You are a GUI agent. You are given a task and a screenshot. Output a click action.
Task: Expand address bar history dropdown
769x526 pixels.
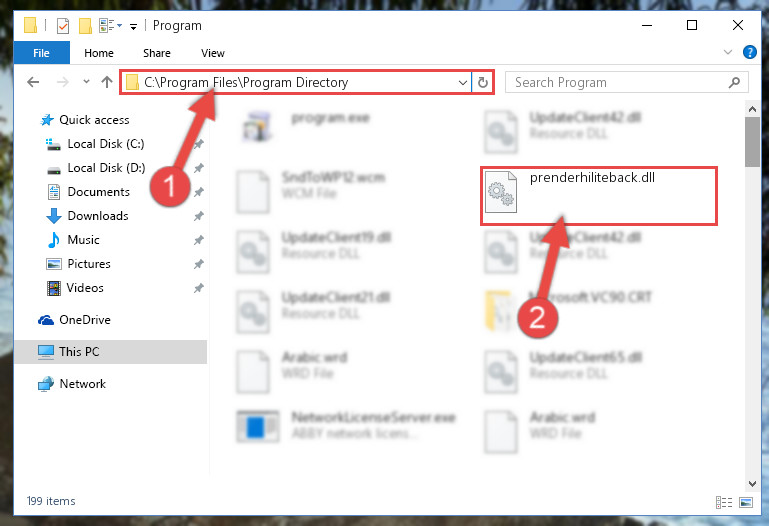coord(462,82)
